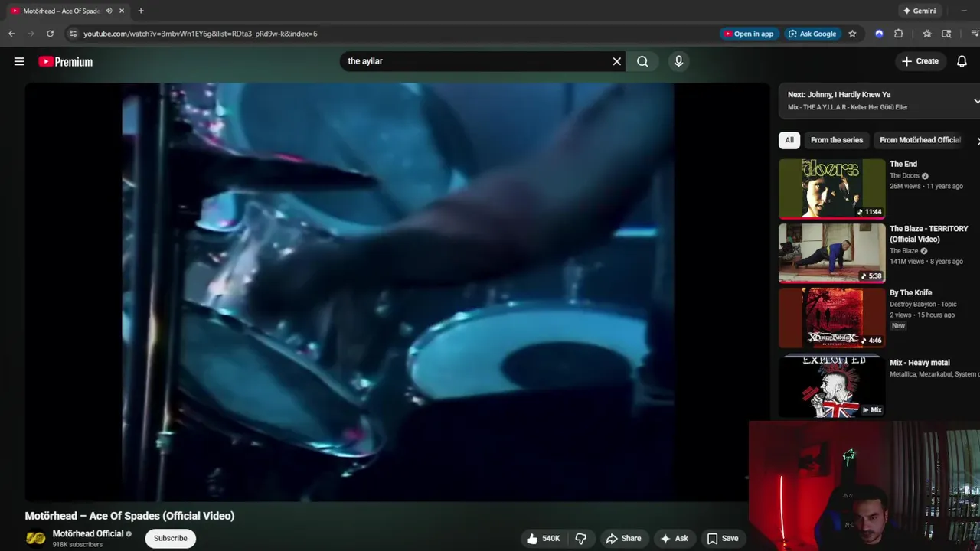The image size is (980, 551).
Task: Open the Extensions puzzle piece menu
Action: (x=899, y=34)
